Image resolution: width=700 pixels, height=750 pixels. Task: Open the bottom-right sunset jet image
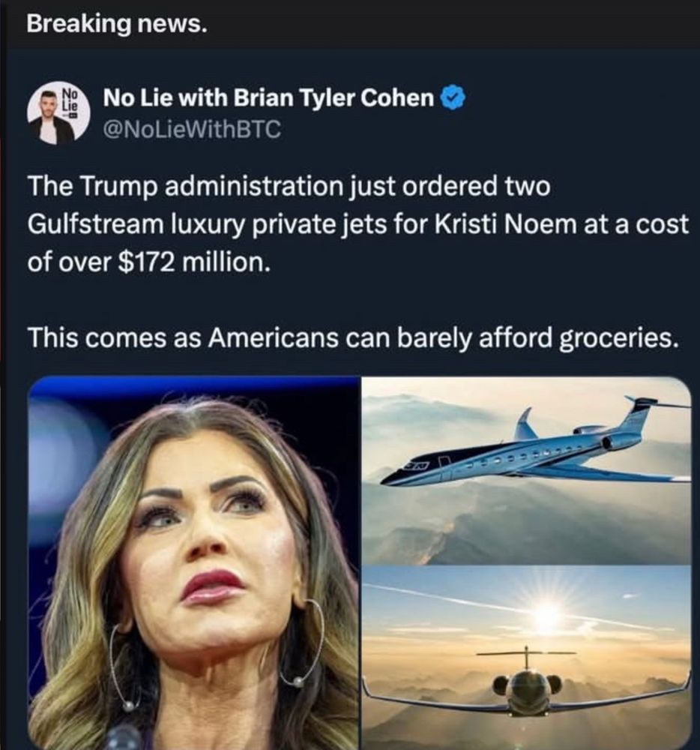point(526,658)
